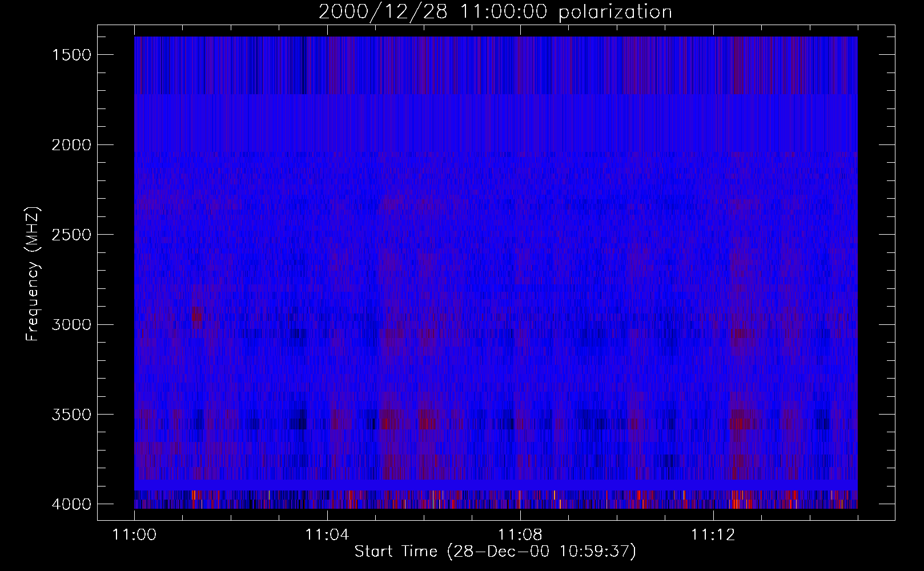Select the 3500 frequency tick label
Image resolution: width=924 pixels, height=571 pixels.
point(71,415)
